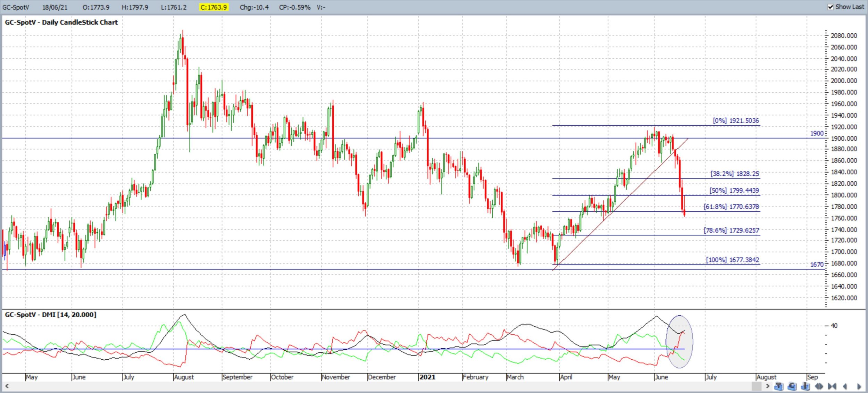The image size is (868, 393).
Task: Click the 1670 horizontal line label
Action: point(817,265)
